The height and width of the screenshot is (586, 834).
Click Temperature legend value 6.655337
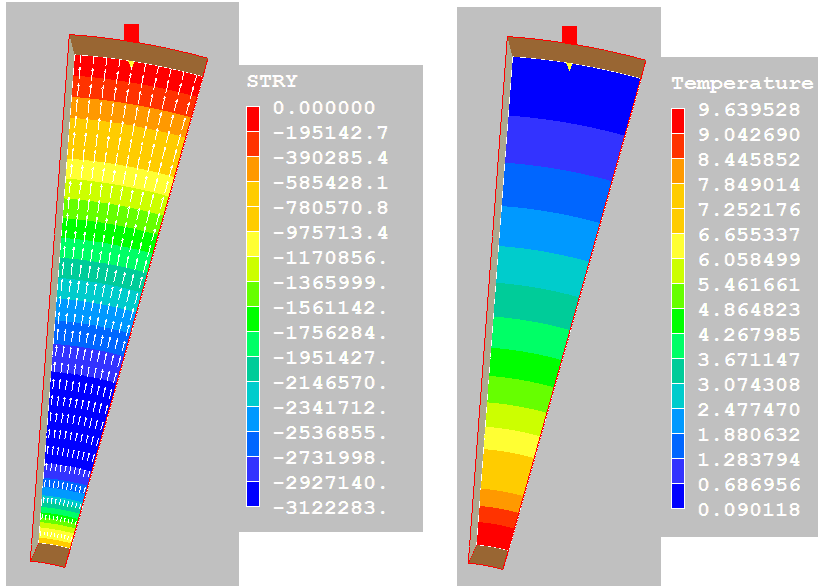pyautogui.click(x=749, y=235)
